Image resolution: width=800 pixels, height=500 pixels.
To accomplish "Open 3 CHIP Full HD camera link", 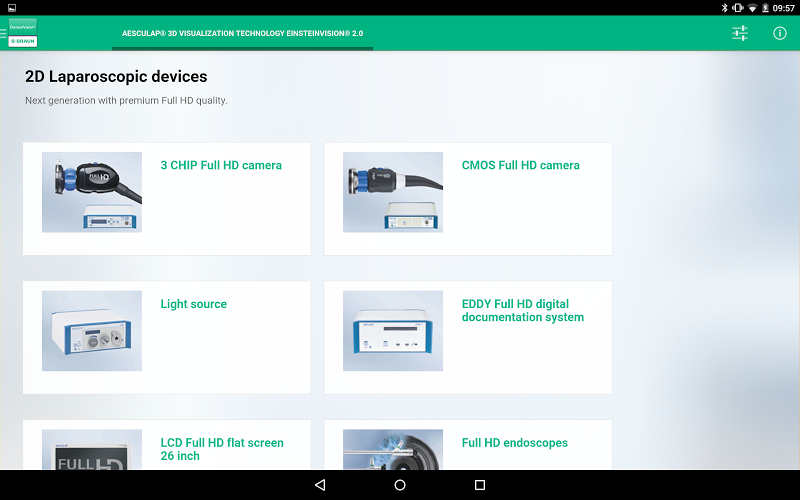I will 221,165.
